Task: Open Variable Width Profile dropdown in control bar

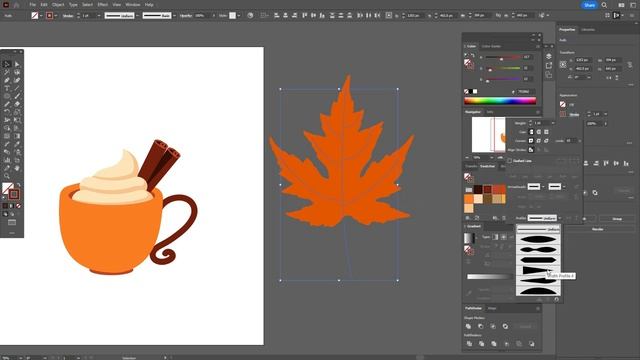Action: [137, 16]
